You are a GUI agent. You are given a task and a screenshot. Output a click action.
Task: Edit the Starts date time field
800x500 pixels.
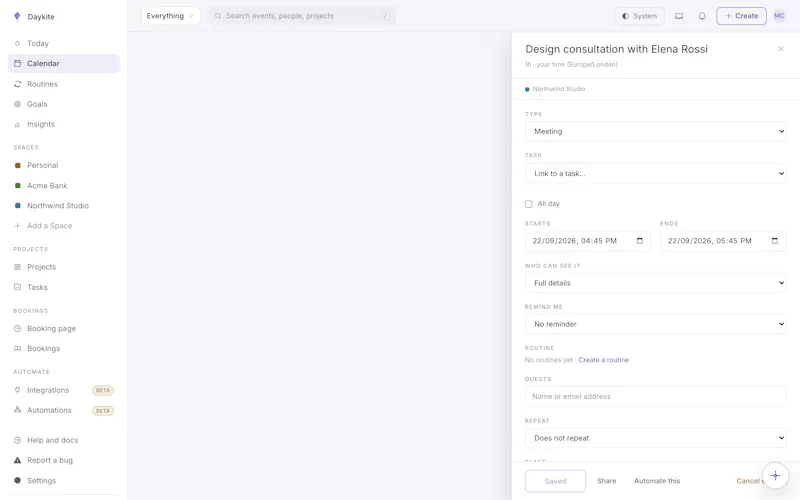588,241
